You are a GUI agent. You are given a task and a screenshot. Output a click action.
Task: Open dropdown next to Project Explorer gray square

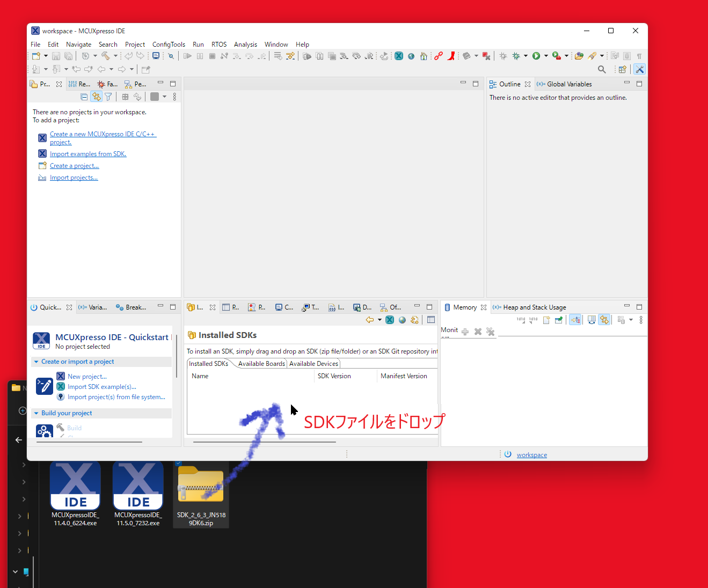point(164,97)
